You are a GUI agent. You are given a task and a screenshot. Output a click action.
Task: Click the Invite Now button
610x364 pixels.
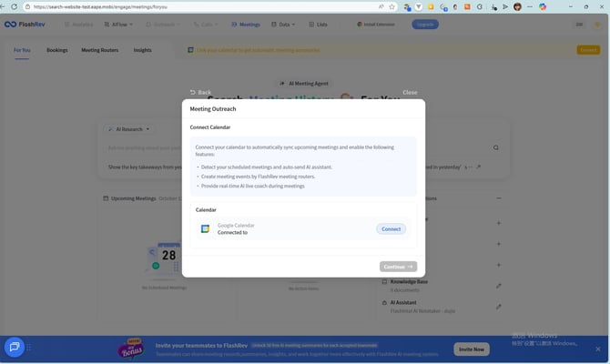[472, 349]
